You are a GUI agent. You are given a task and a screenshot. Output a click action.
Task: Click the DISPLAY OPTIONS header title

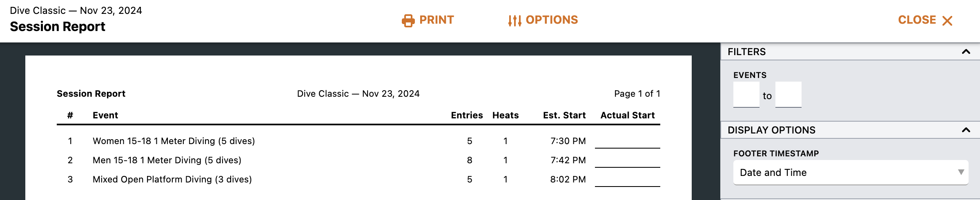771,130
